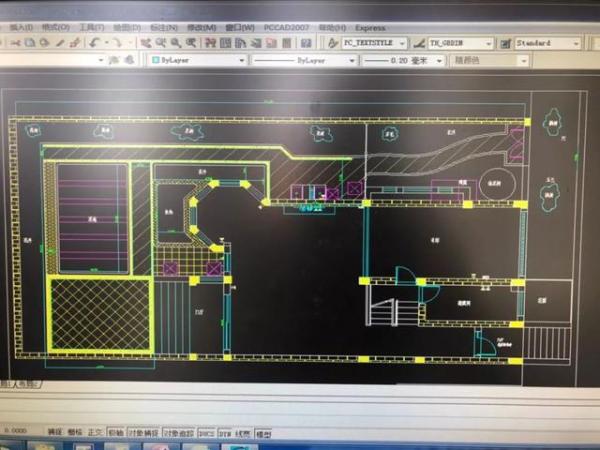Image resolution: width=600 pixels, height=450 pixels.
Task: Toggle 正交 ortho mode in status bar
Action: 95,432
